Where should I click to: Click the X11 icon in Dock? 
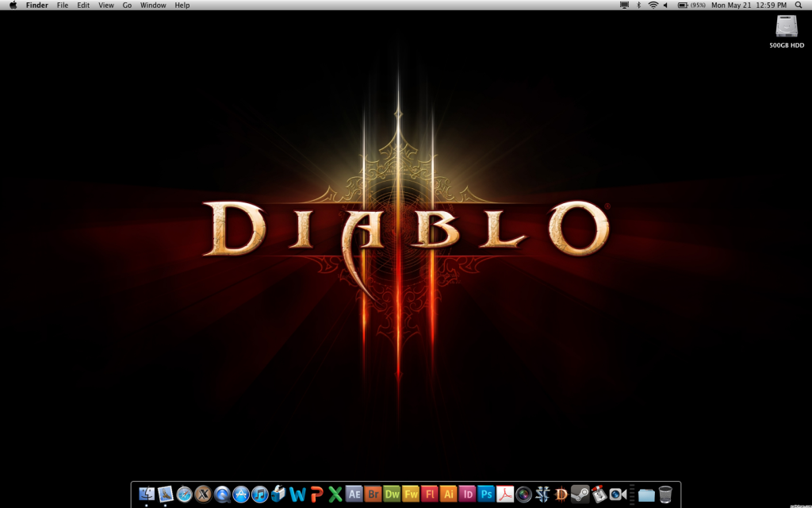(203, 494)
